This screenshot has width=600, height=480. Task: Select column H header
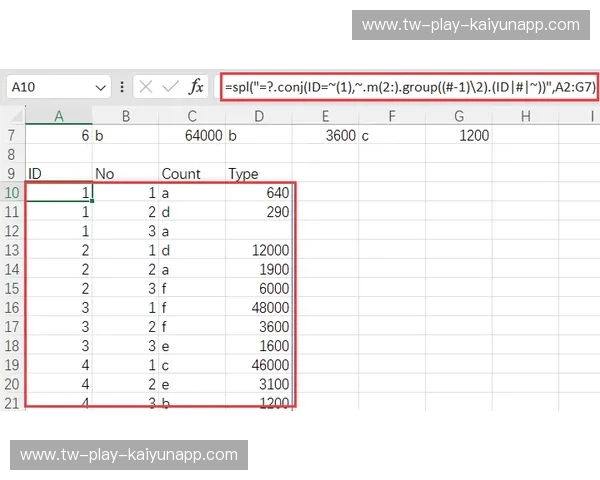[525, 116]
